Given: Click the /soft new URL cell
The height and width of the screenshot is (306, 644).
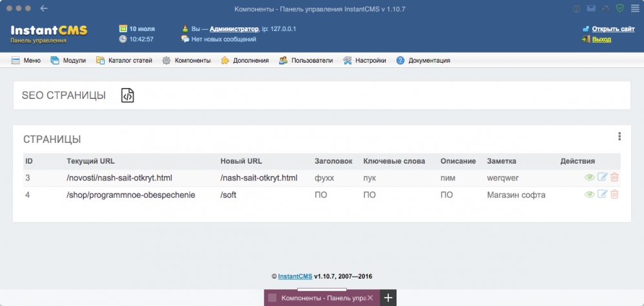Looking at the screenshot, I should click(x=229, y=195).
